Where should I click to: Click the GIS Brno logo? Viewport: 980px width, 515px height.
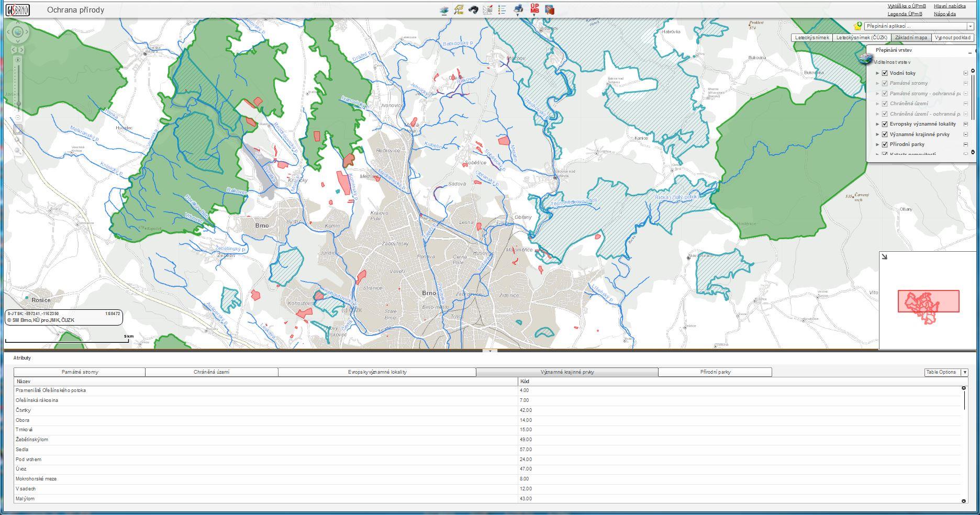tap(18, 10)
